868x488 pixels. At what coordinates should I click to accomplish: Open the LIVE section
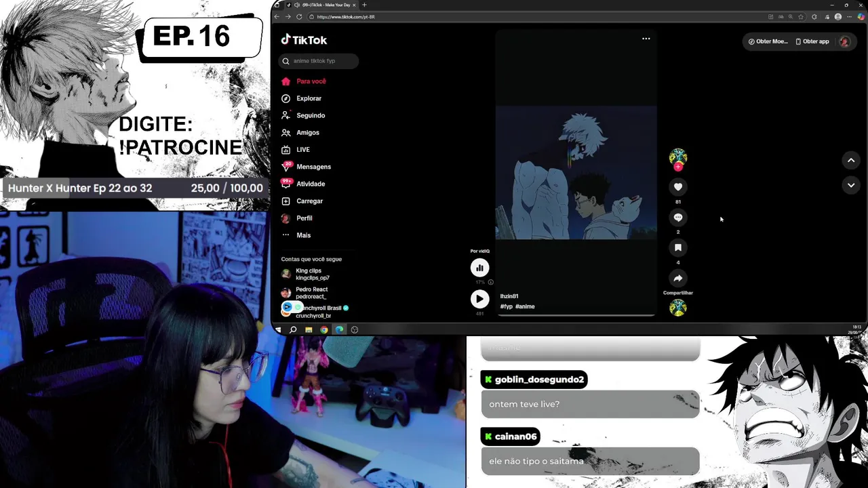pyautogui.click(x=296, y=150)
